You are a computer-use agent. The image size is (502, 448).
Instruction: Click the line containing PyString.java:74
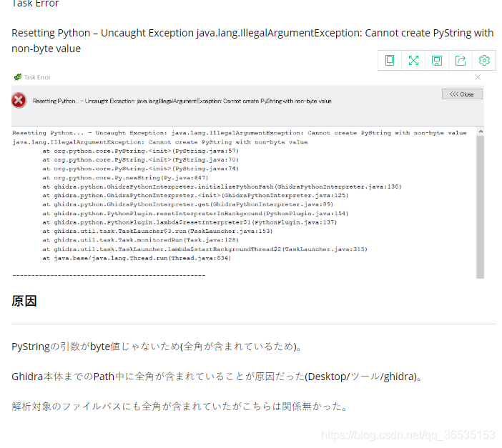(x=141, y=169)
